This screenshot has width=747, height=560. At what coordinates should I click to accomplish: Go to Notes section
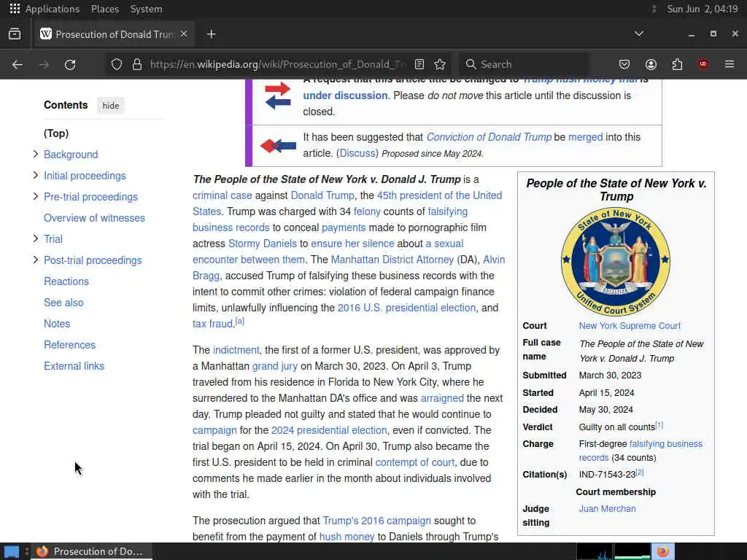point(57,323)
